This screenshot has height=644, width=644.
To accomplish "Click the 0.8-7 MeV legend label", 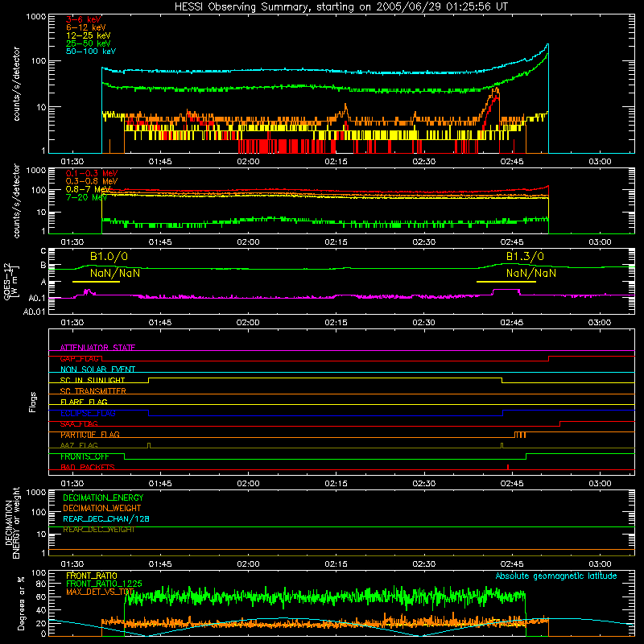I will click(x=89, y=189).
